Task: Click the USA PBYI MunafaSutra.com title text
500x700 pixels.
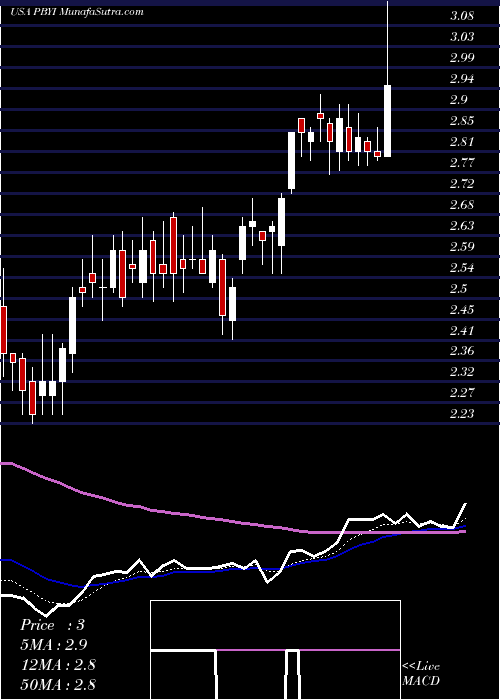Action: tap(77, 12)
